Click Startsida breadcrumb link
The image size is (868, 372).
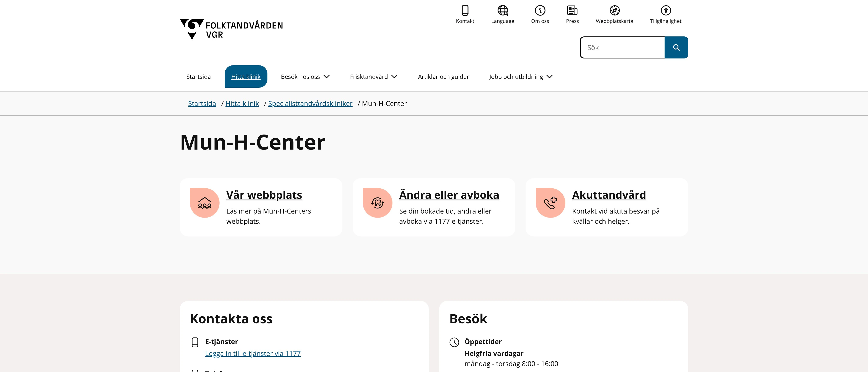pos(202,103)
